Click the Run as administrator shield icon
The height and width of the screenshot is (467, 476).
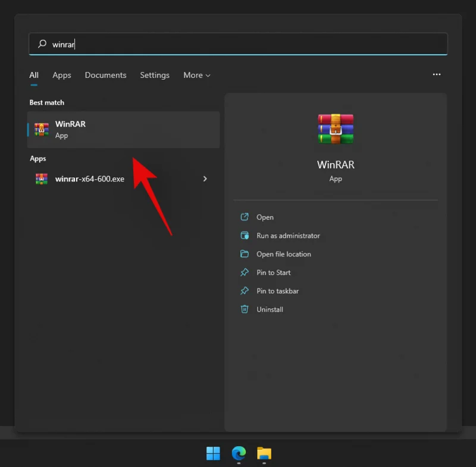point(245,236)
